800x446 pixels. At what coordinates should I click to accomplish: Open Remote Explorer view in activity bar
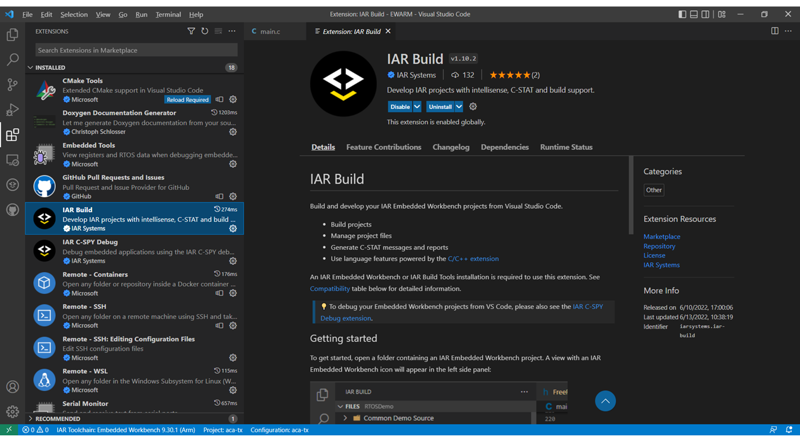click(12, 160)
